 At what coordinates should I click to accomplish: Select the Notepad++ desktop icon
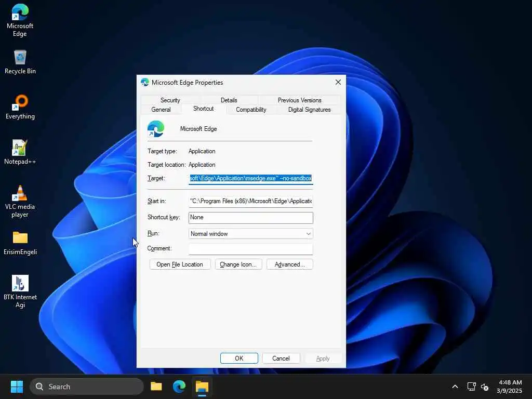pyautogui.click(x=20, y=152)
